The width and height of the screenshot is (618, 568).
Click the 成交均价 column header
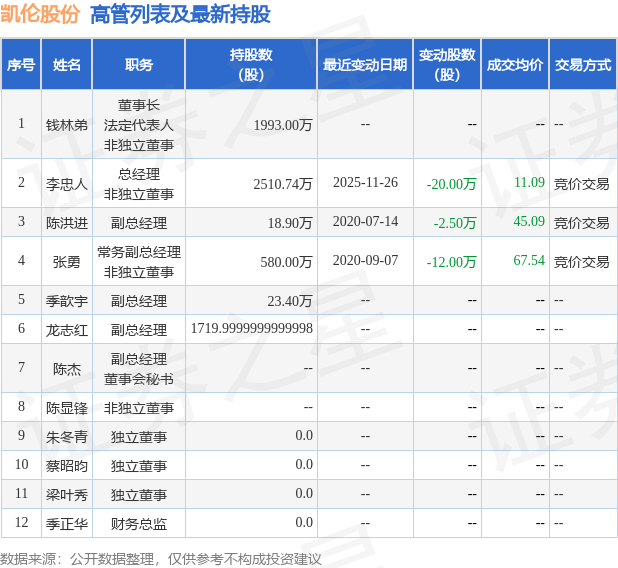coord(515,64)
